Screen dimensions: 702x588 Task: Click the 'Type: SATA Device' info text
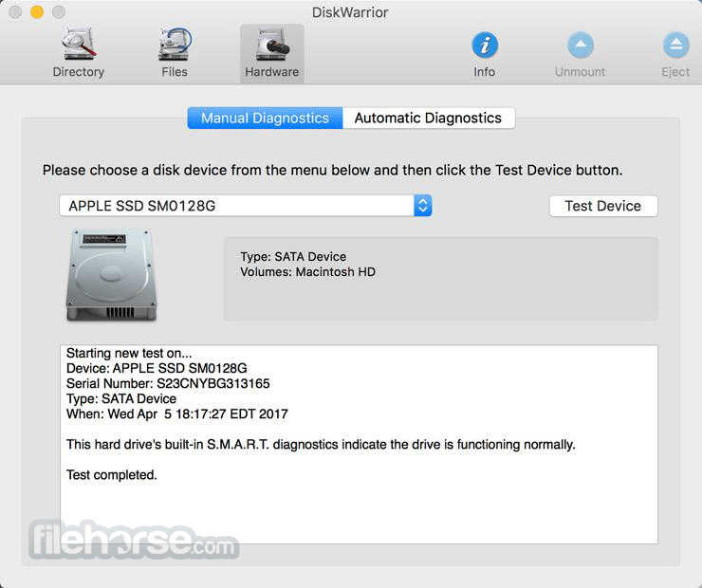(x=293, y=257)
